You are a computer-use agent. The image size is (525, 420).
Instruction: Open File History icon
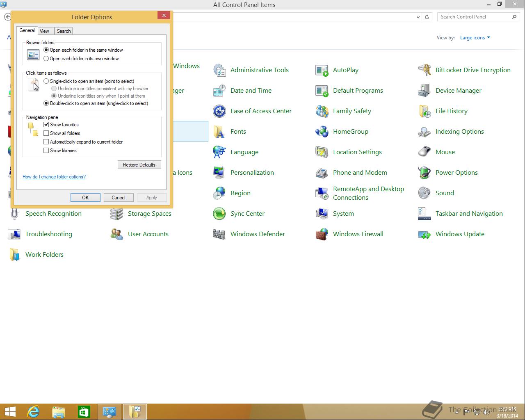point(425,111)
